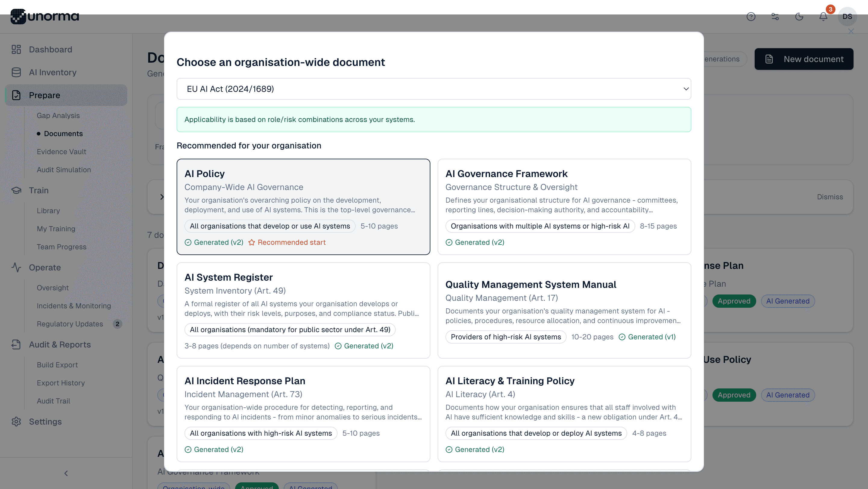Open Library under Train
The height and width of the screenshot is (489, 868).
pos(48,211)
